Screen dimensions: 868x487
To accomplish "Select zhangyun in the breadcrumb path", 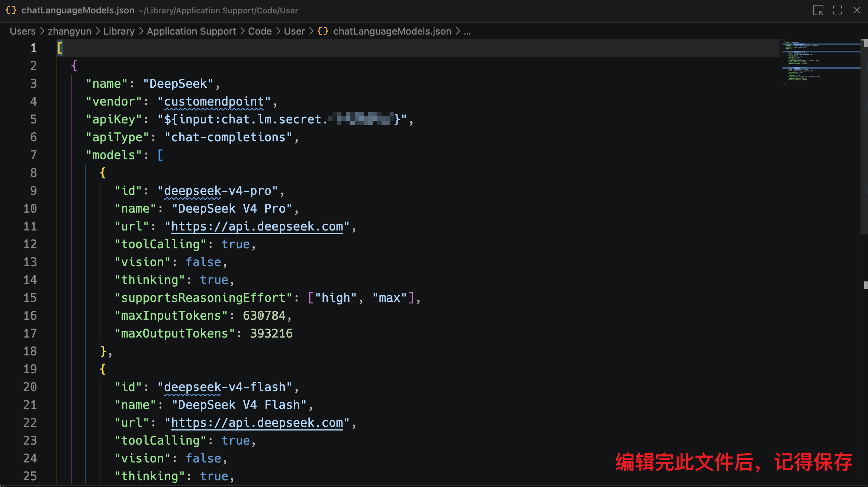I will pos(70,31).
